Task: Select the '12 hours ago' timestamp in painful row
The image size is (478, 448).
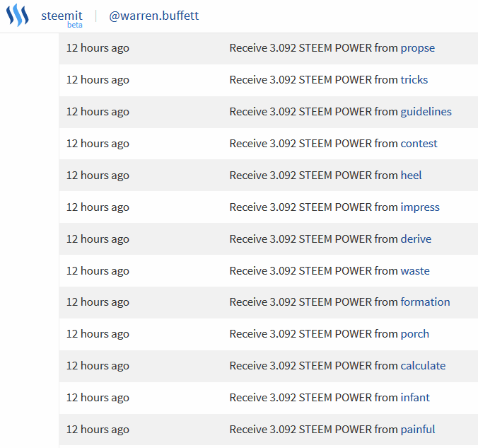Action: 98,430
